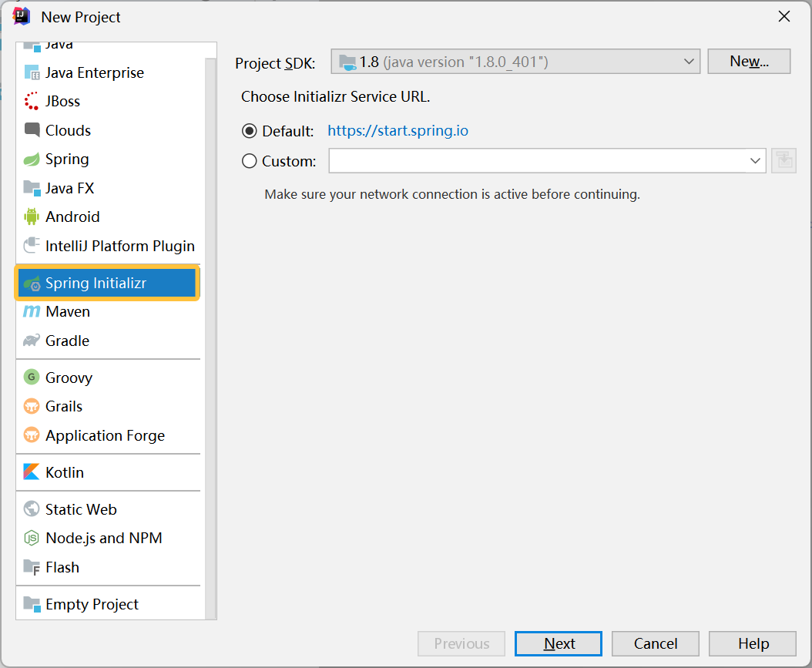This screenshot has width=812, height=668.
Task: Click the Java FX folder icon
Action: [32, 188]
